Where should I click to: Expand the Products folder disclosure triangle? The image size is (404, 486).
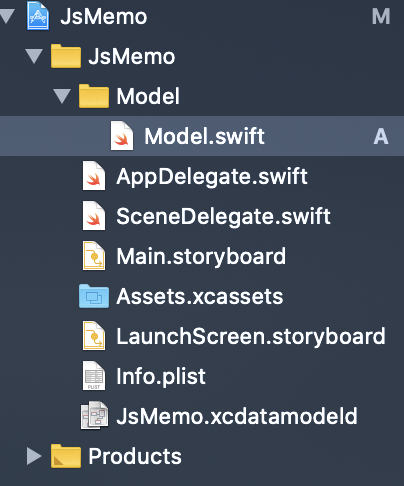click(x=34, y=456)
